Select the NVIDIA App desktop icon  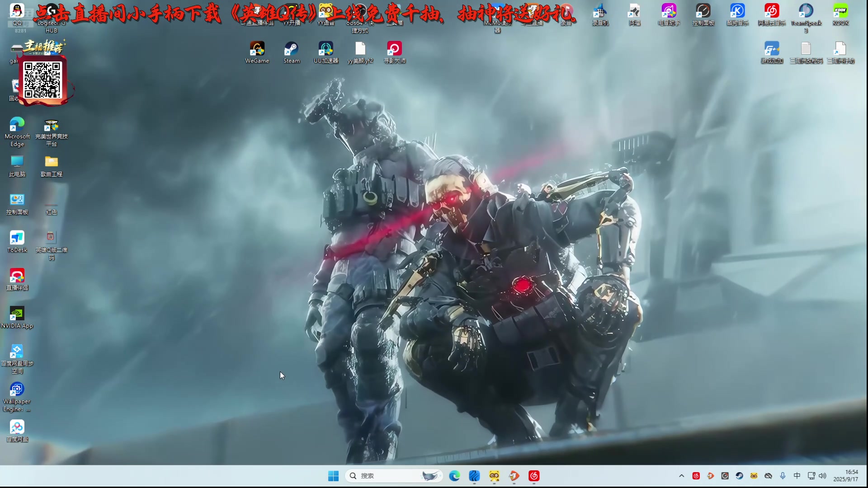[x=17, y=318]
